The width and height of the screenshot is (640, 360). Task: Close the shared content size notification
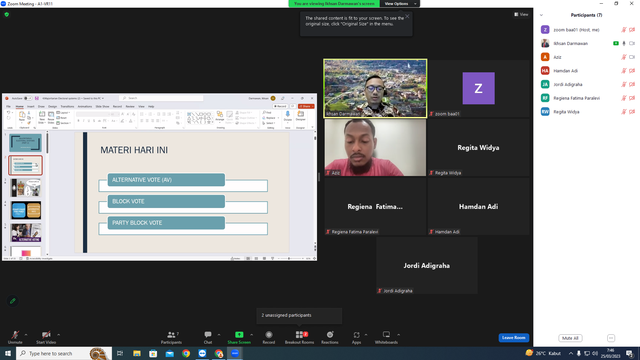pos(407,17)
